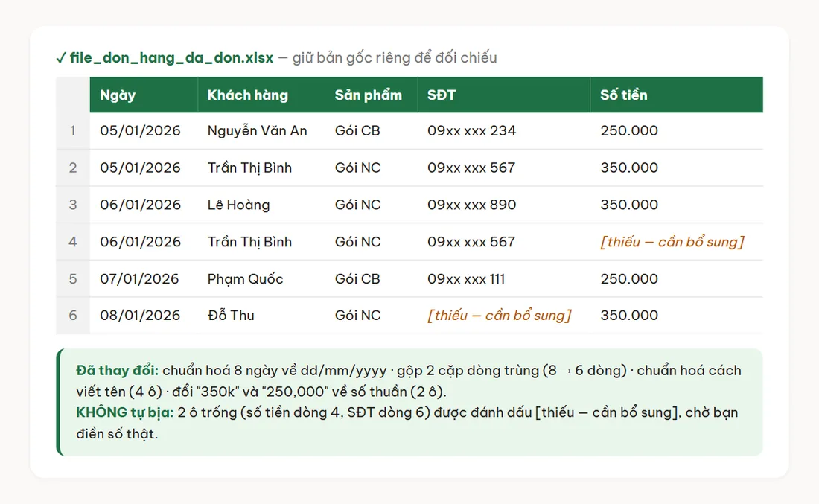Click the date cell in Nguyễn Văn An's row
The image size is (819, 504).
140,130
